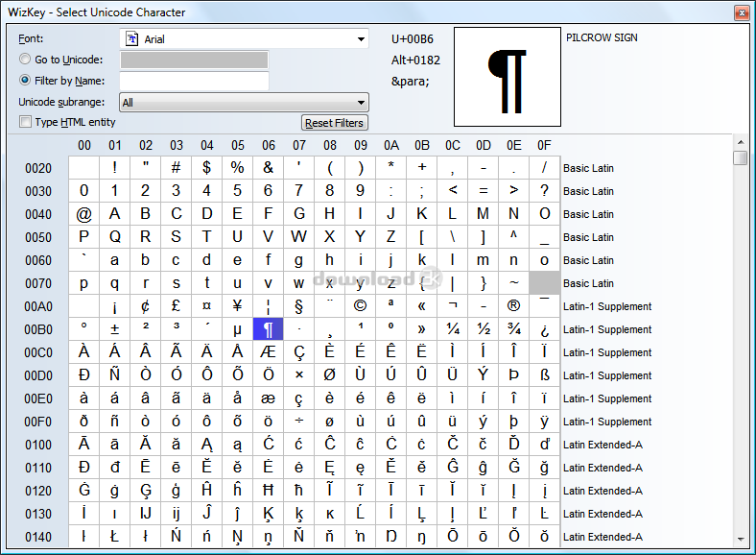This screenshot has height=555, width=756.
Task: Choose the pound sterling £ symbol
Action: [x=176, y=306]
